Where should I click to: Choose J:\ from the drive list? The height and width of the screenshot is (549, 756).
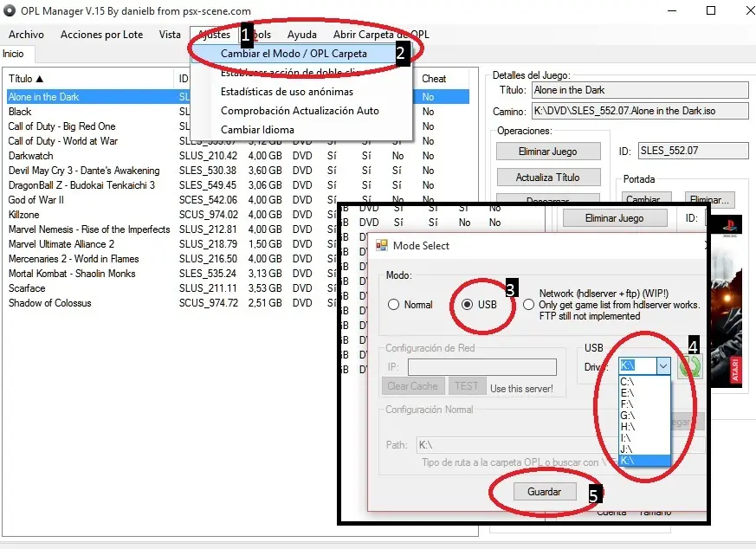click(644, 449)
